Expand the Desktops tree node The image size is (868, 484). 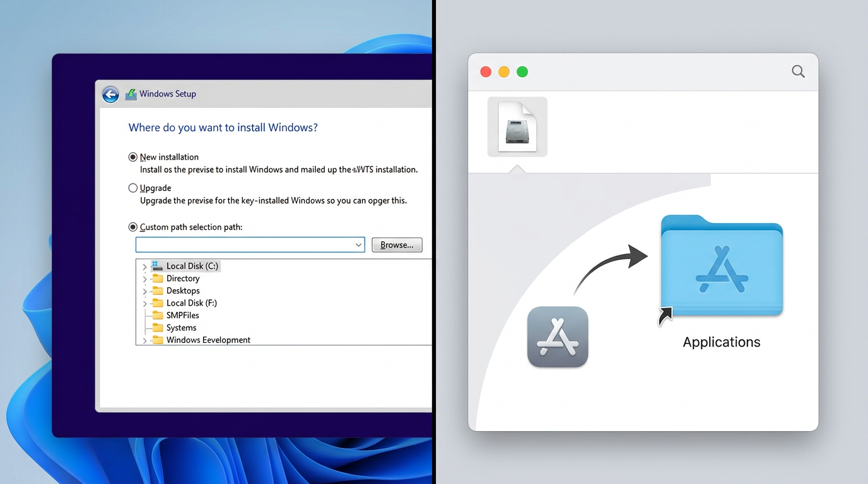coord(144,291)
